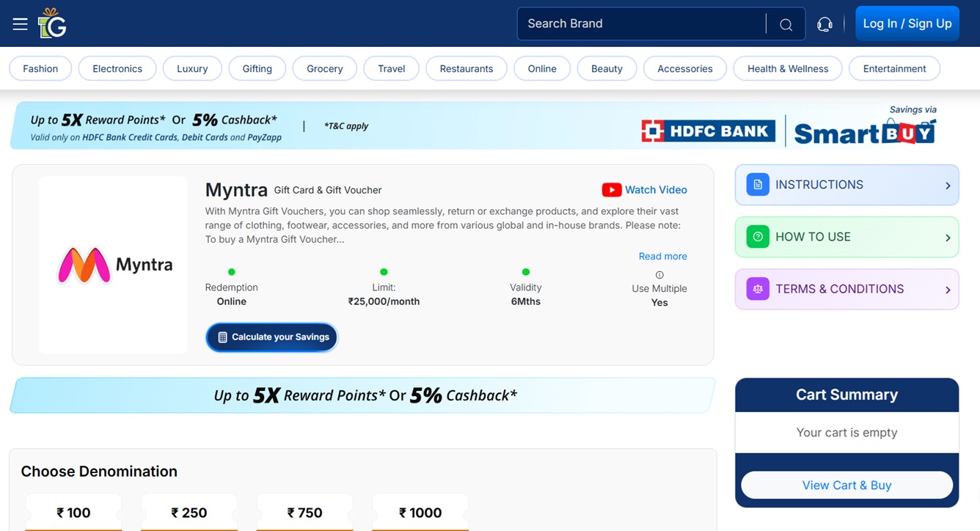Click the Myntra title heading
The height and width of the screenshot is (531, 980).
(236, 190)
